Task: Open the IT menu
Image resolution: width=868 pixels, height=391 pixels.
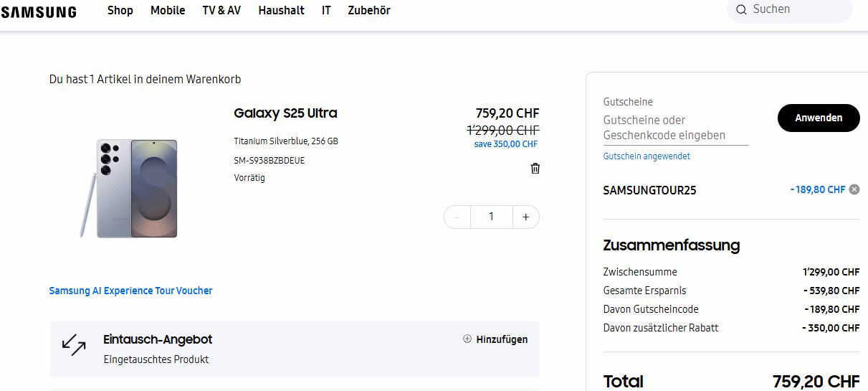Action: tap(326, 10)
